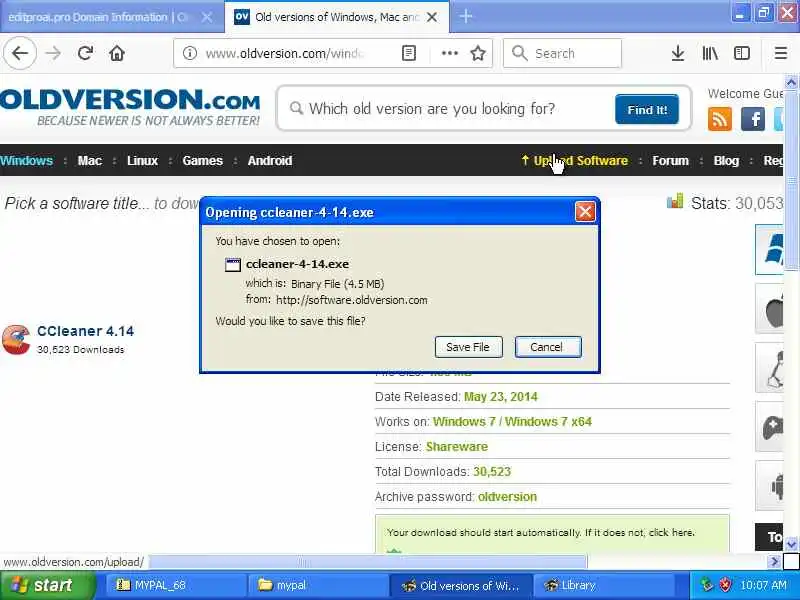Viewport: 800px width, 600px height.
Task: Open the Mac navigation menu item
Action: (x=89, y=161)
